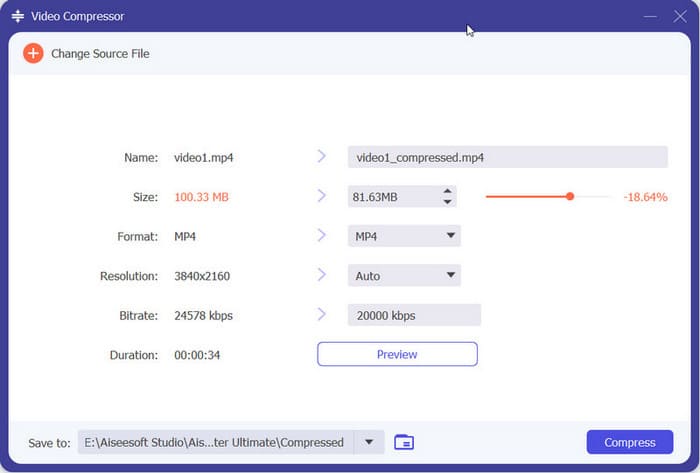This screenshot has height=473, width=700.
Task: Click the 81.63MB output size field
Action: [x=390, y=197]
